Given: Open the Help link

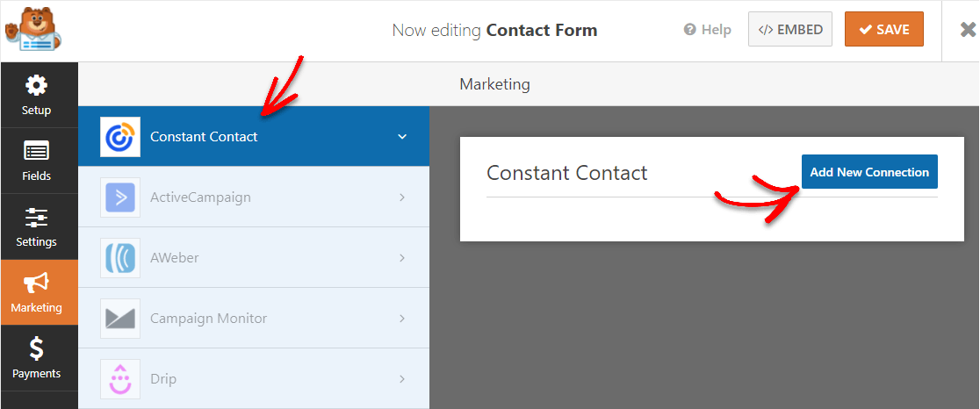Looking at the screenshot, I should click(x=708, y=29).
